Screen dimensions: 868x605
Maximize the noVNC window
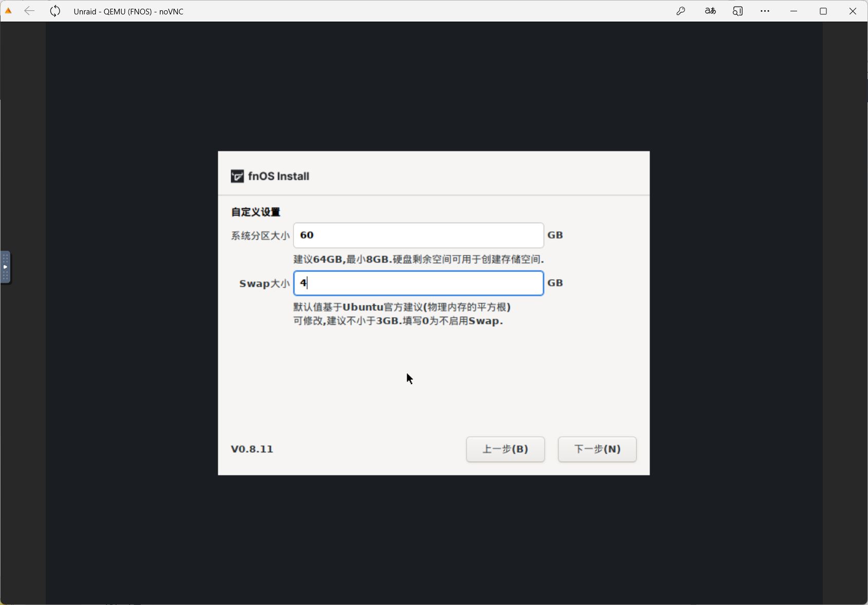tap(823, 11)
